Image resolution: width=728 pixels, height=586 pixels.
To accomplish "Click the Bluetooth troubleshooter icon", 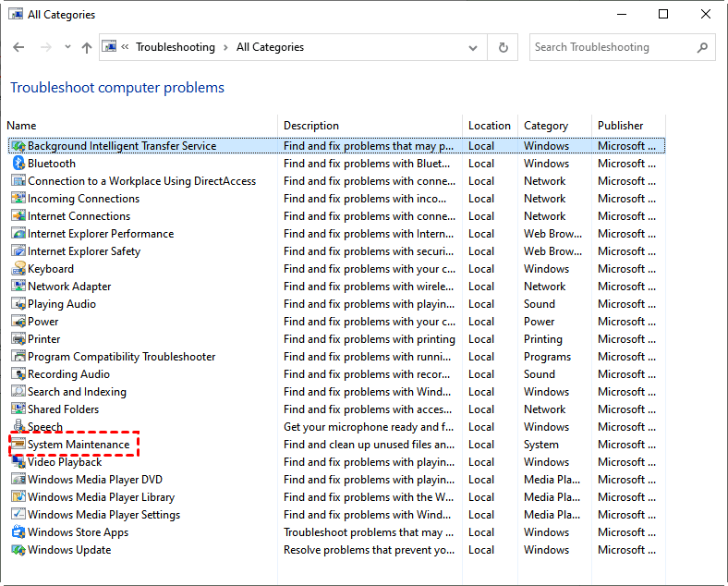I will tap(18, 164).
